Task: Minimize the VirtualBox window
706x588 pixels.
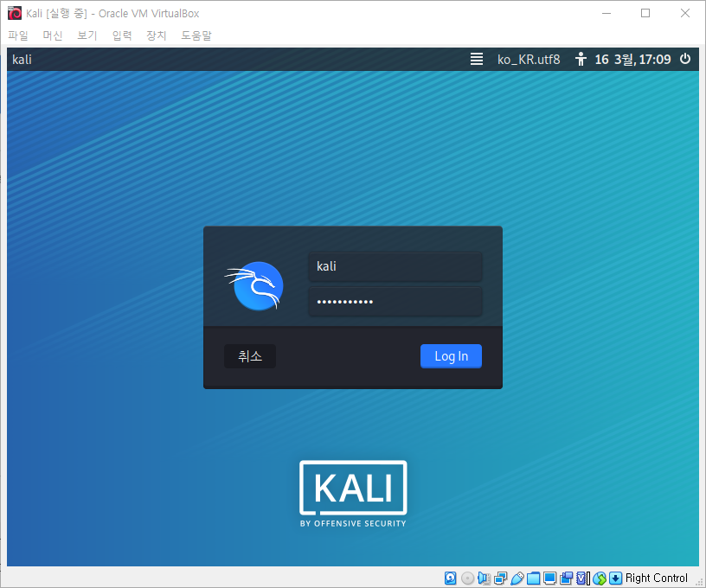Action: coord(607,13)
